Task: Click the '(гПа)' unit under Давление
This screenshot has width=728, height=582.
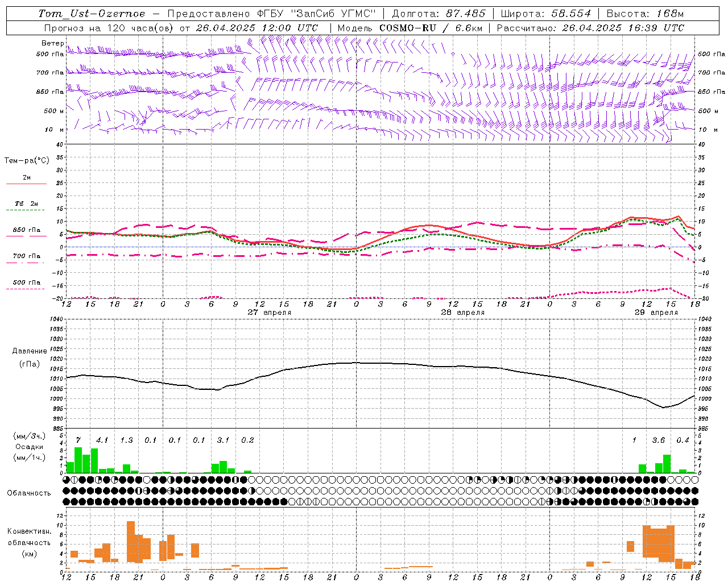Action: [x=29, y=364]
